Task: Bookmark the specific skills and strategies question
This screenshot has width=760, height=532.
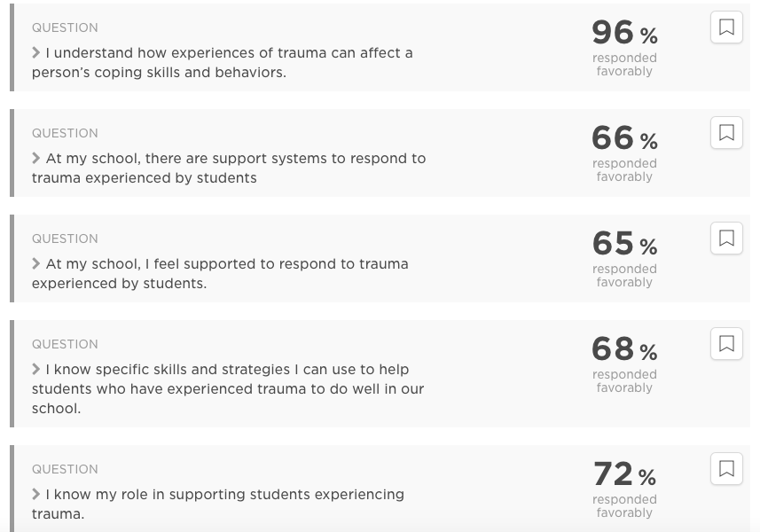Action: click(726, 344)
